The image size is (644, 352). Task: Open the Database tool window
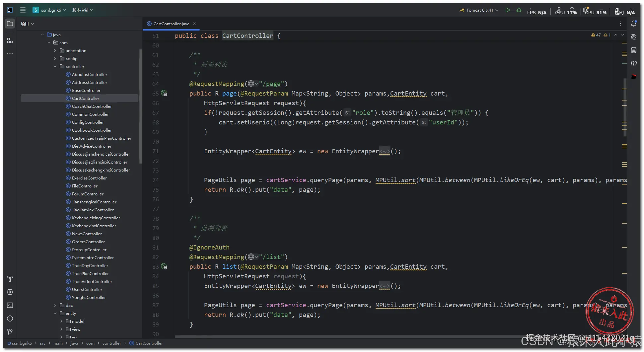[x=634, y=50]
